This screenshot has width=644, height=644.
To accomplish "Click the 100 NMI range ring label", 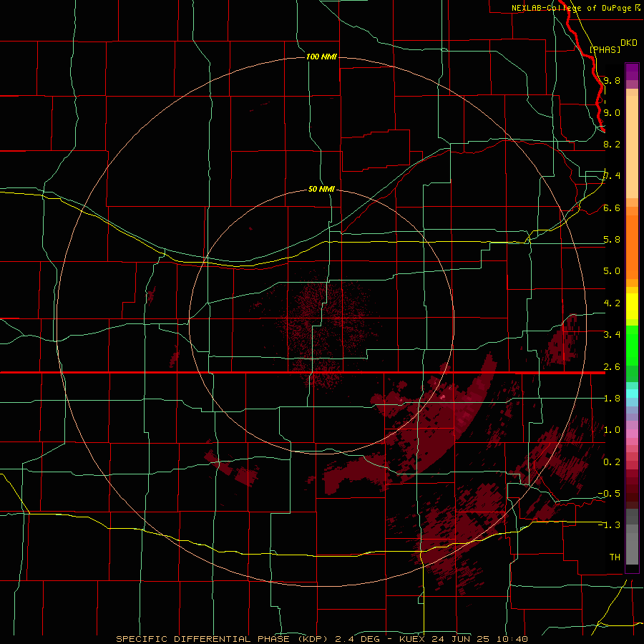I will pyautogui.click(x=321, y=57).
